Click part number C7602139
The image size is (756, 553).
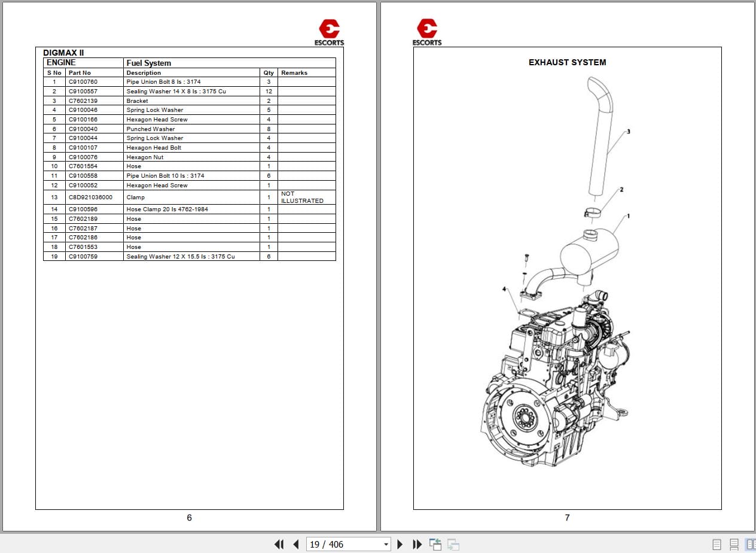(83, 101)
